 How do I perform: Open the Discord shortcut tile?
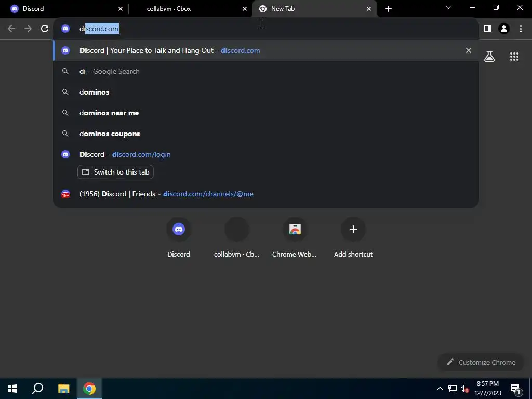[179, 237]
